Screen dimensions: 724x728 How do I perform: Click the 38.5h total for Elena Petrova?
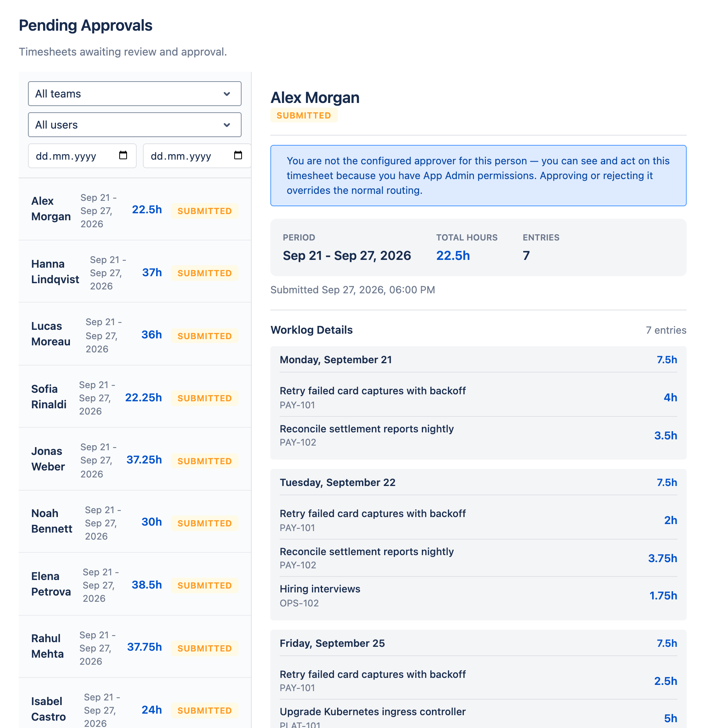click(147, 585)
